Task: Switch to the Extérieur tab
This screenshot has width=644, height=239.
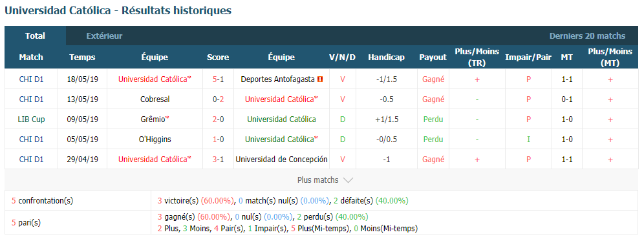Action: tap(104, 36)
